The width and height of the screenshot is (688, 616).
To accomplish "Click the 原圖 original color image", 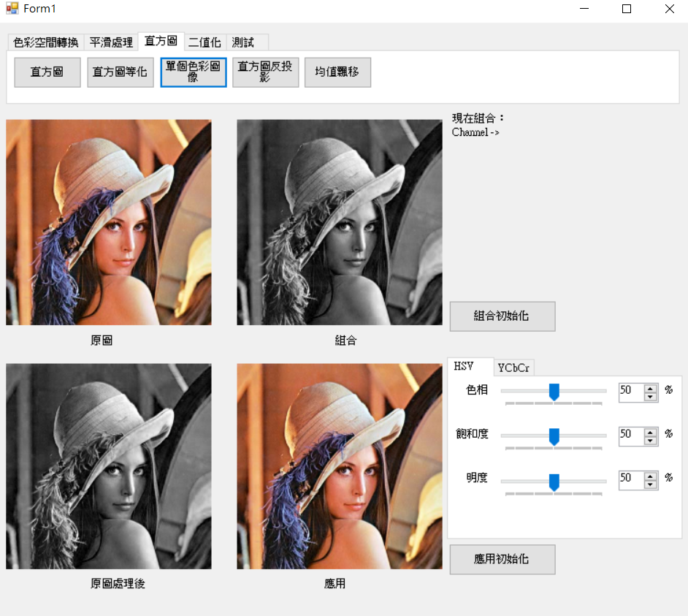I will [x=109, y=222].
